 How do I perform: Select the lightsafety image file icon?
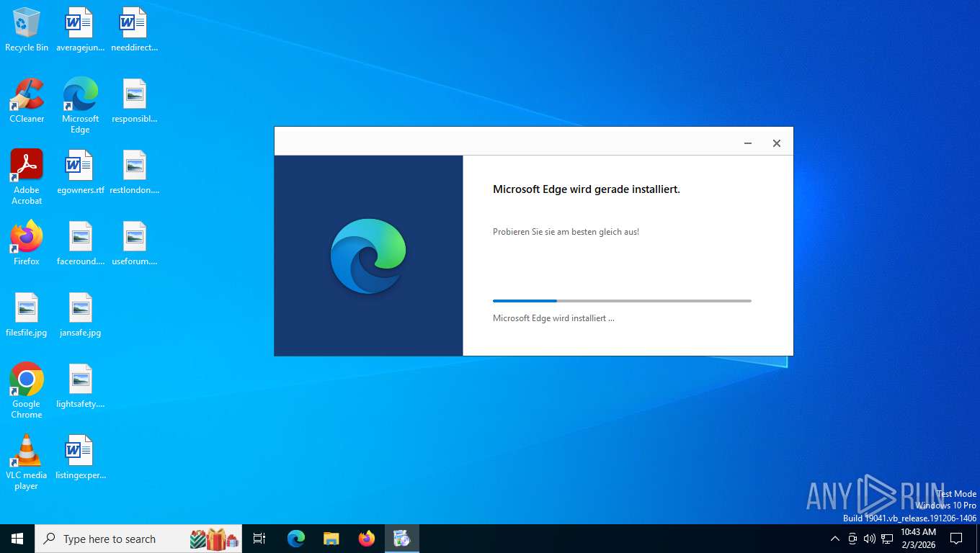80,386
